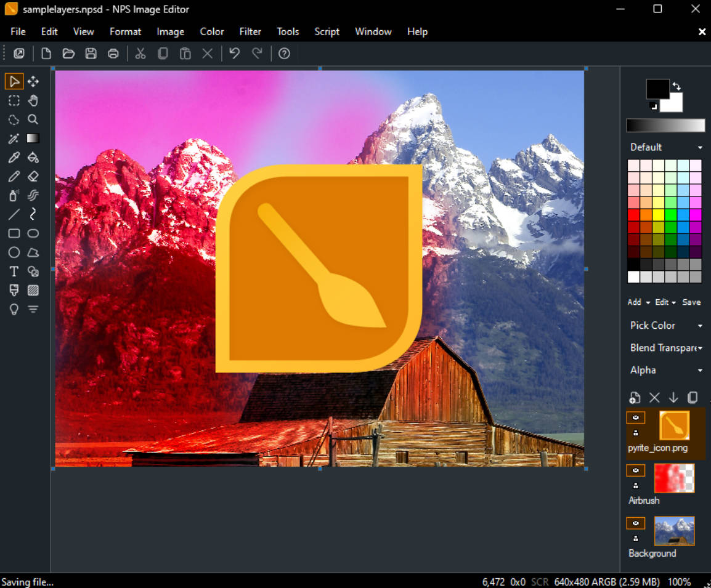Open the Script menu
Viewport: 711px width, 588px height.
click(327, 32)
